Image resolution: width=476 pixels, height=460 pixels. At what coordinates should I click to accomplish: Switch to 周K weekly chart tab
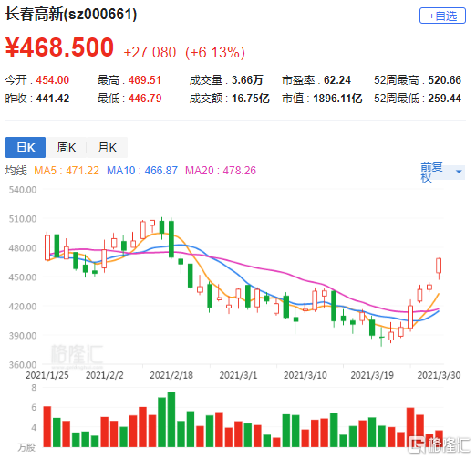[66, 148]
